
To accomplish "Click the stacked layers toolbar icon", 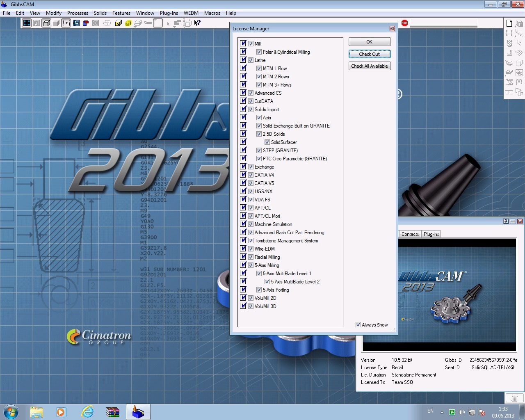I will click(138, 23).
